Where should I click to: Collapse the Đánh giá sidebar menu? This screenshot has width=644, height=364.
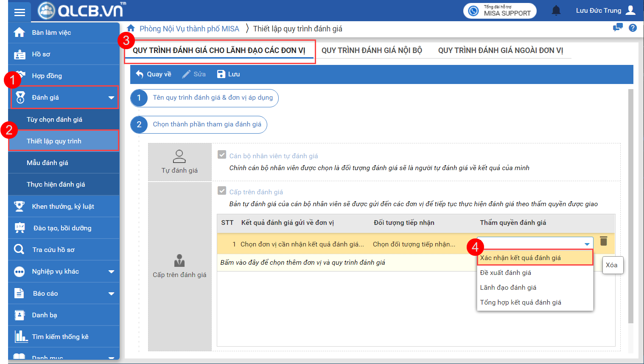(111, 98)
